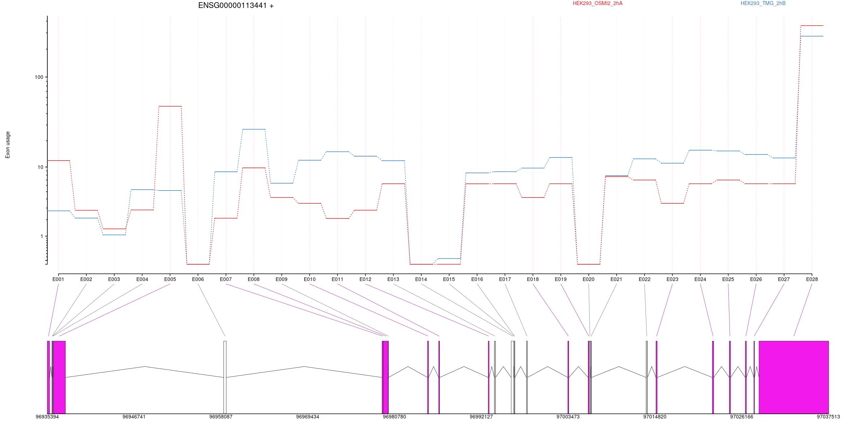Click exon label E028

(x=812, y=279)
